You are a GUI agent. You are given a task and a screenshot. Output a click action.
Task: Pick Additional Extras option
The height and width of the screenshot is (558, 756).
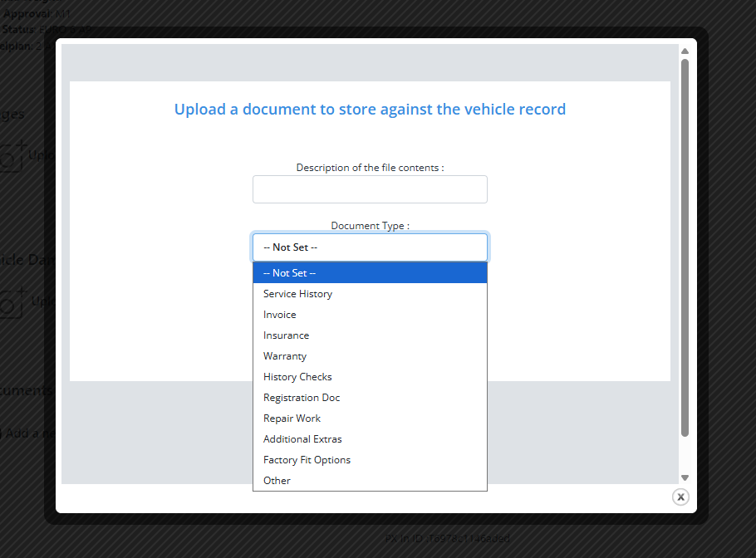click(302, 439)
